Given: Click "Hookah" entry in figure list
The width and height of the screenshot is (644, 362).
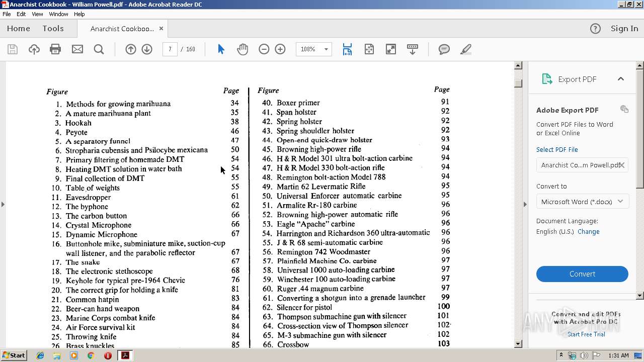Looking at the screenshot, I should (78, 123).
